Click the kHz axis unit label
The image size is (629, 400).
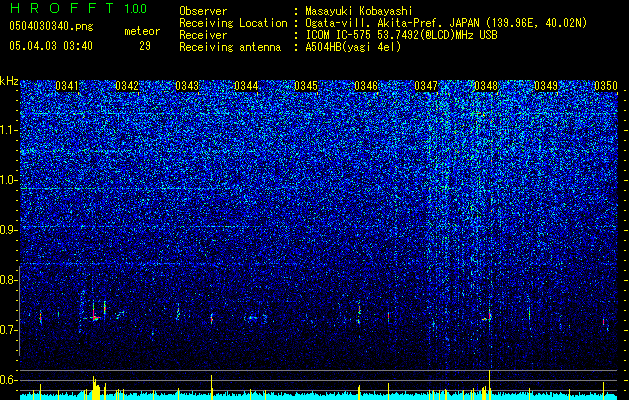9,81
